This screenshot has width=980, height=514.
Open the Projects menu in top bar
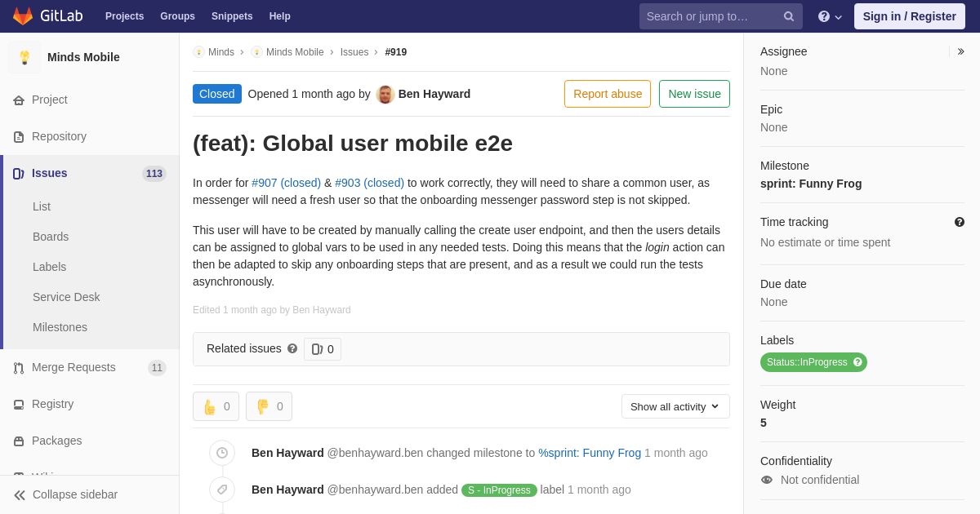[124, 16]
